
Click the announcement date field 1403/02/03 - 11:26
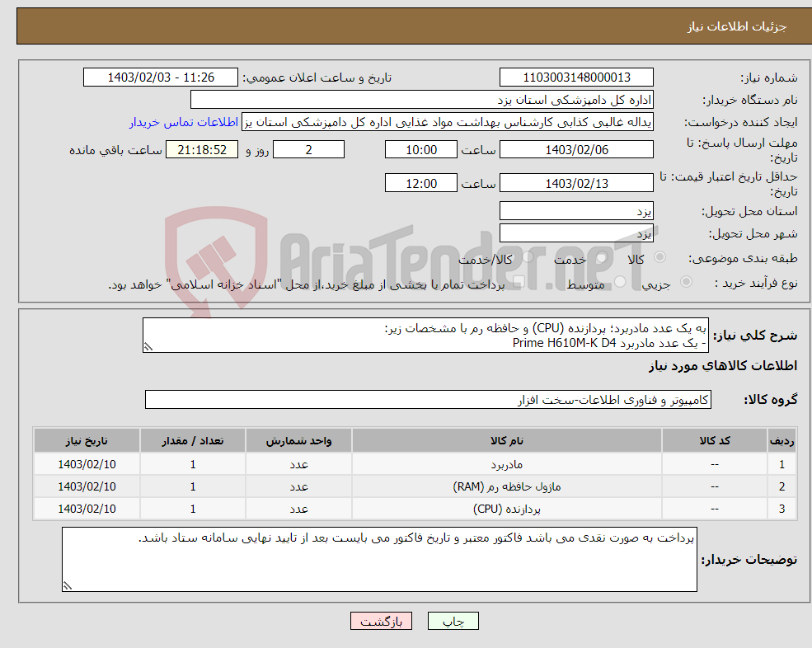point(161,77)
